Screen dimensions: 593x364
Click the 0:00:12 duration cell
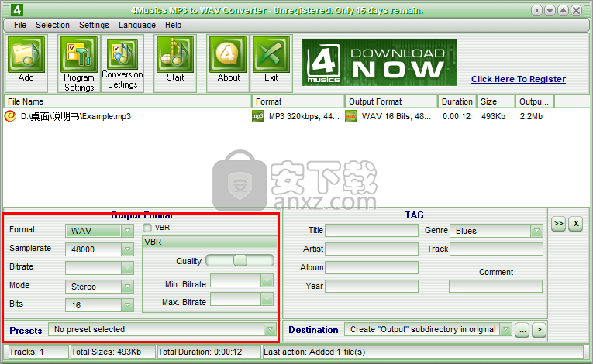[457, 116]
